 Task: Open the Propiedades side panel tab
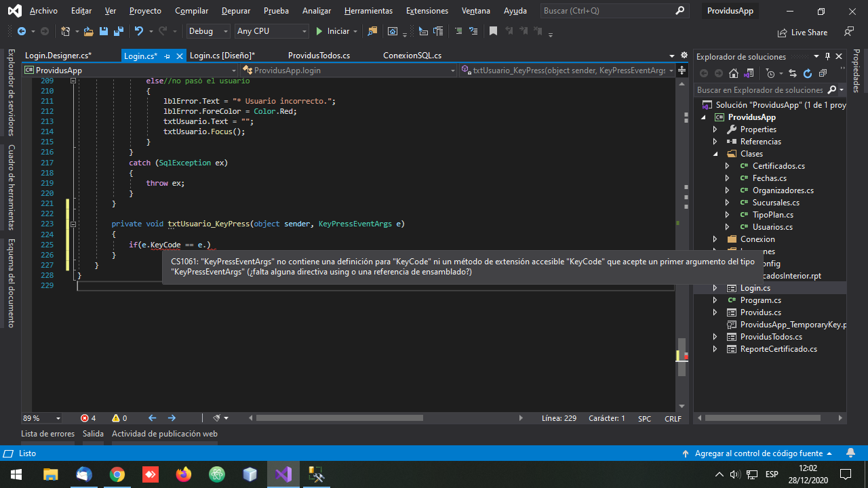[856, 70]
